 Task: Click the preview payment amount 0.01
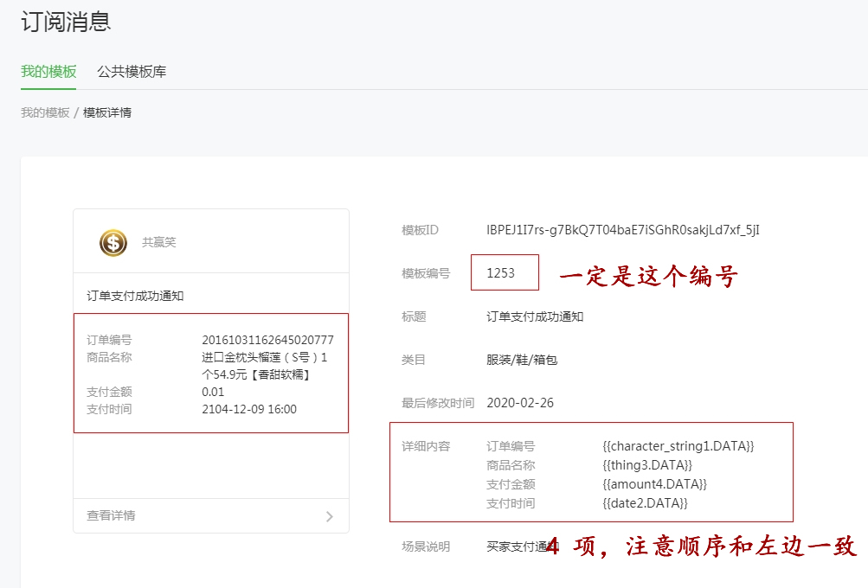click(x=213, y=392)
